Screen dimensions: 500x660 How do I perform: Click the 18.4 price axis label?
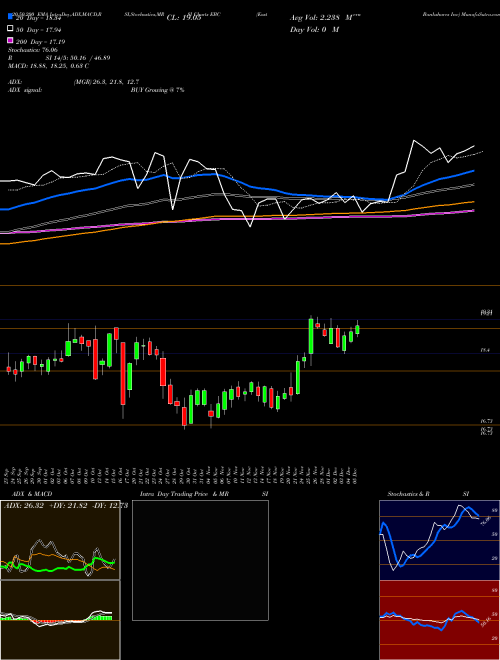coord(485,350)
